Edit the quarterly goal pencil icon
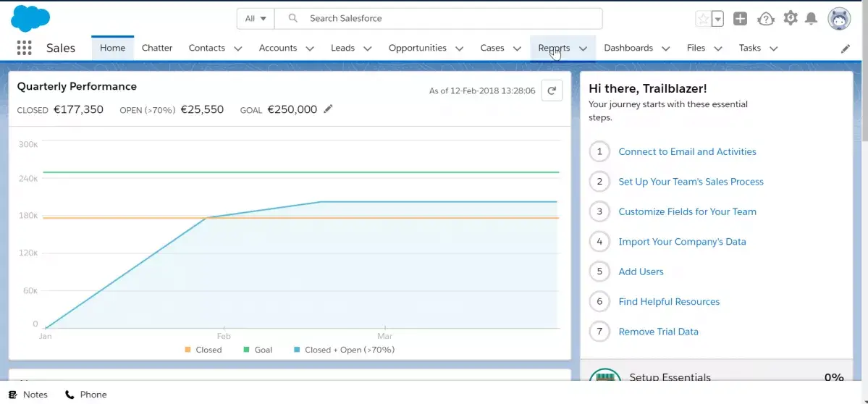This screenshot has height=404, width=868. pyautogui.click(x=328, y=109)
